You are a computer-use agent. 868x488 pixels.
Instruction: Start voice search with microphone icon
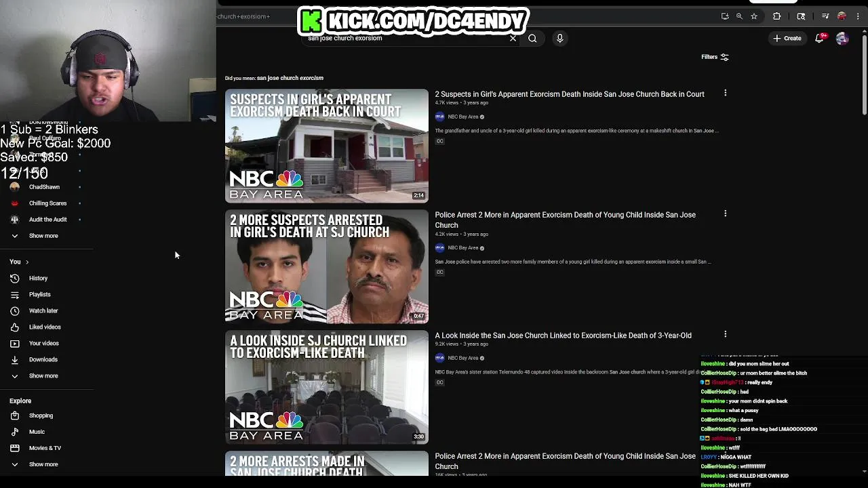[560, 39]
